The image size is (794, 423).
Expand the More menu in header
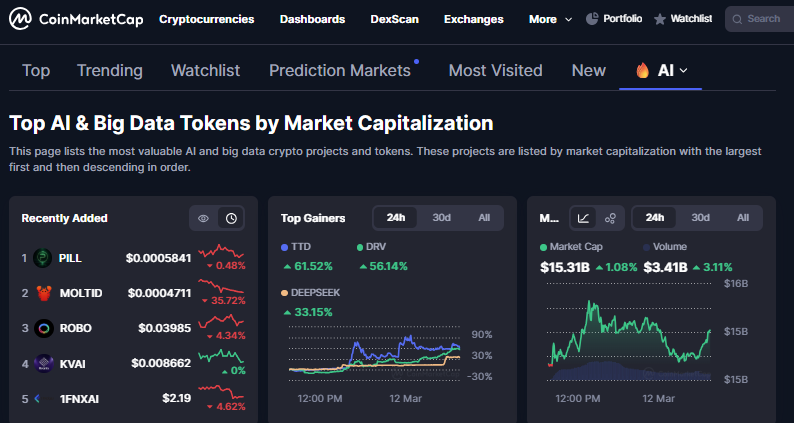pos(551,19)
